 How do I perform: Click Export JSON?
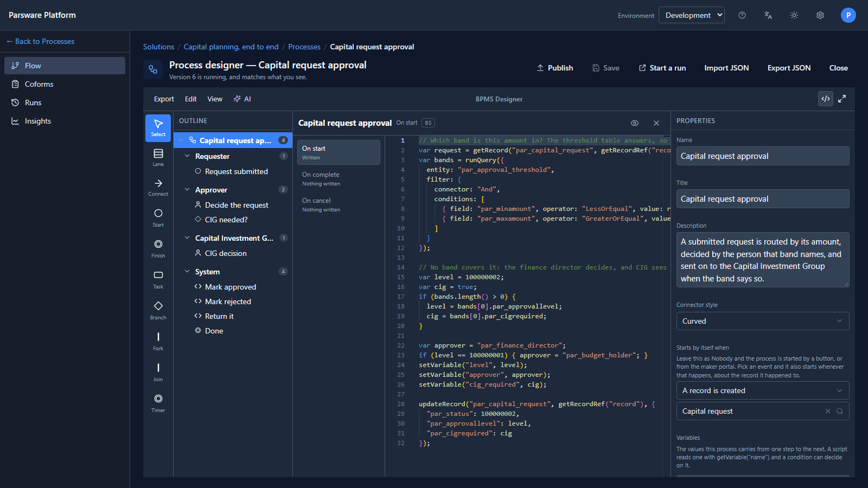tap(789, 68)
